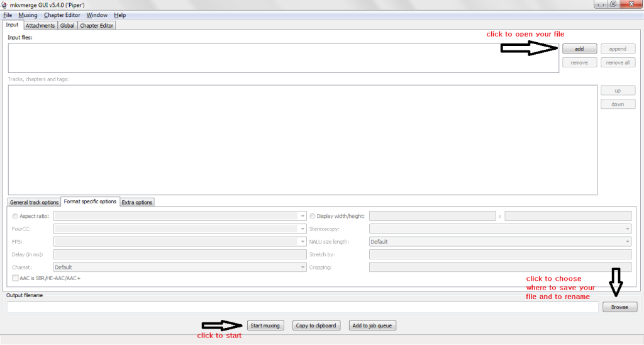Screen dimensions: 644x345
Task: Click the Start muxing button
Action: [x=265, y=325]
